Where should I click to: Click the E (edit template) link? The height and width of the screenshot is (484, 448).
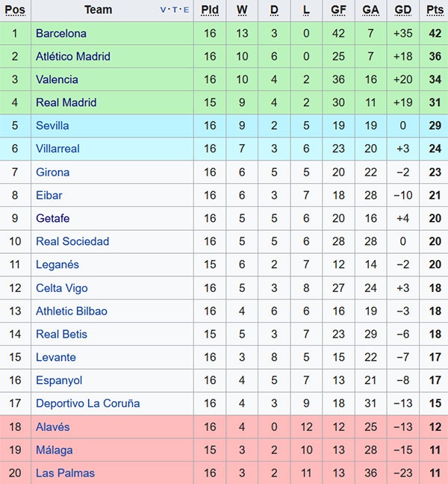pos(185,10)
